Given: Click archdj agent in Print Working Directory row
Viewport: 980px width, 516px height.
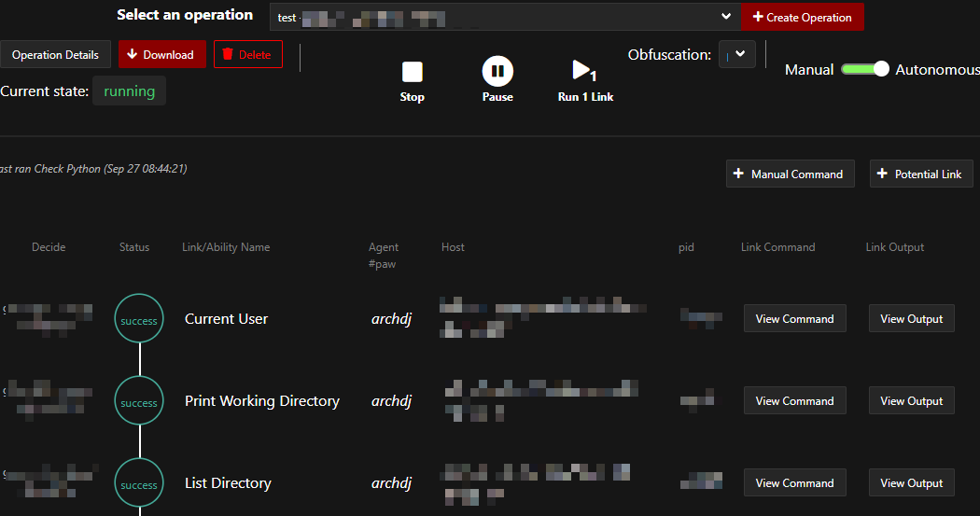Looking at the screenshot, I should coord(391,401).
